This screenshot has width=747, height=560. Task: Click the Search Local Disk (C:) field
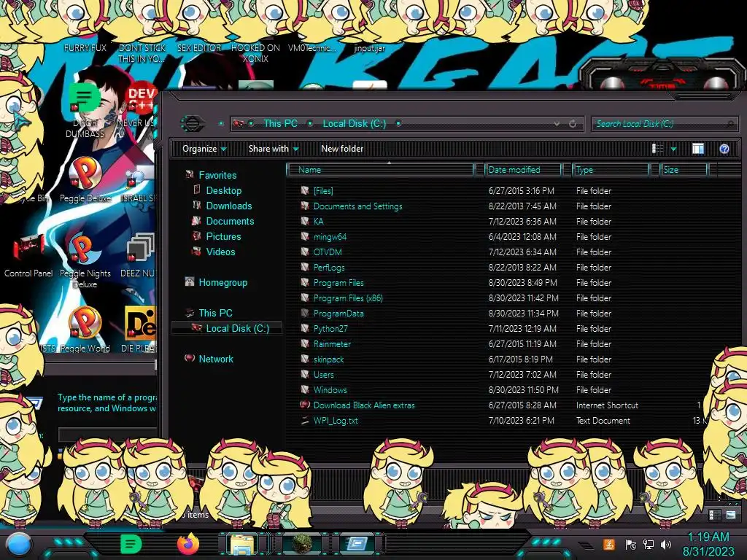click(x=664, y=124)
